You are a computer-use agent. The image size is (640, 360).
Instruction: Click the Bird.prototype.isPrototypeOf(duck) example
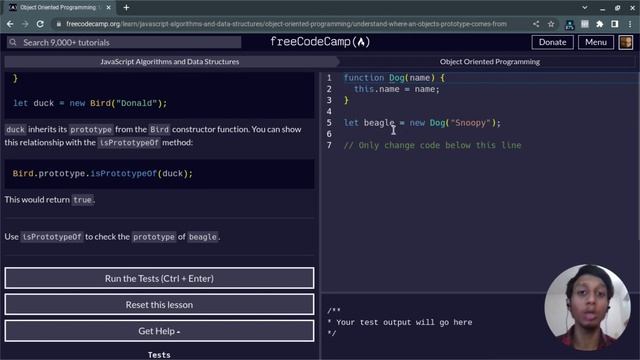[x=102, y=173]
